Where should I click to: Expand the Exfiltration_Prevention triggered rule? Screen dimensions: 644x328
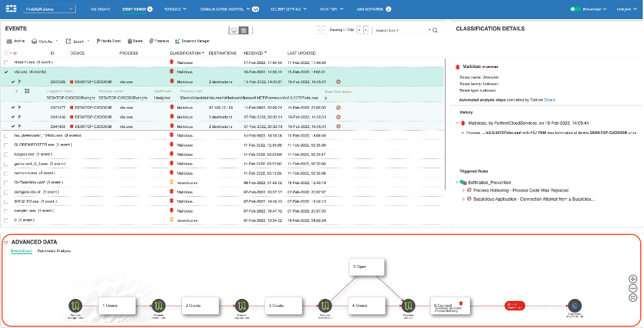[457, 182]
